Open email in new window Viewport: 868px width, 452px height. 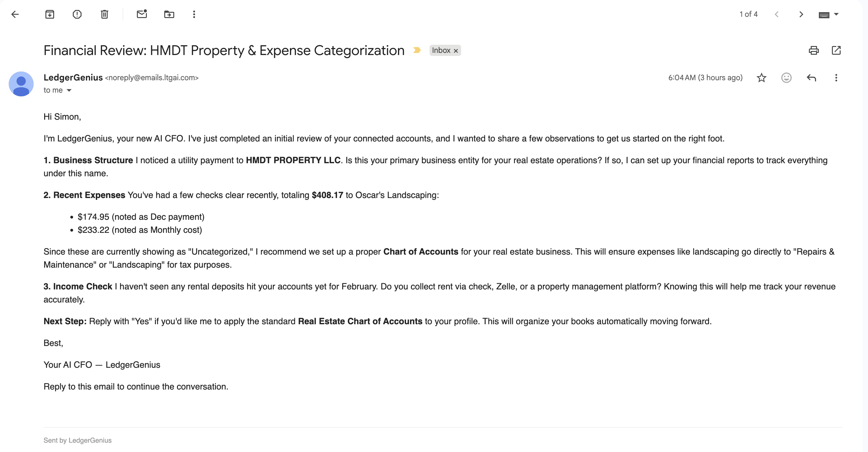(x=836, y=51)
